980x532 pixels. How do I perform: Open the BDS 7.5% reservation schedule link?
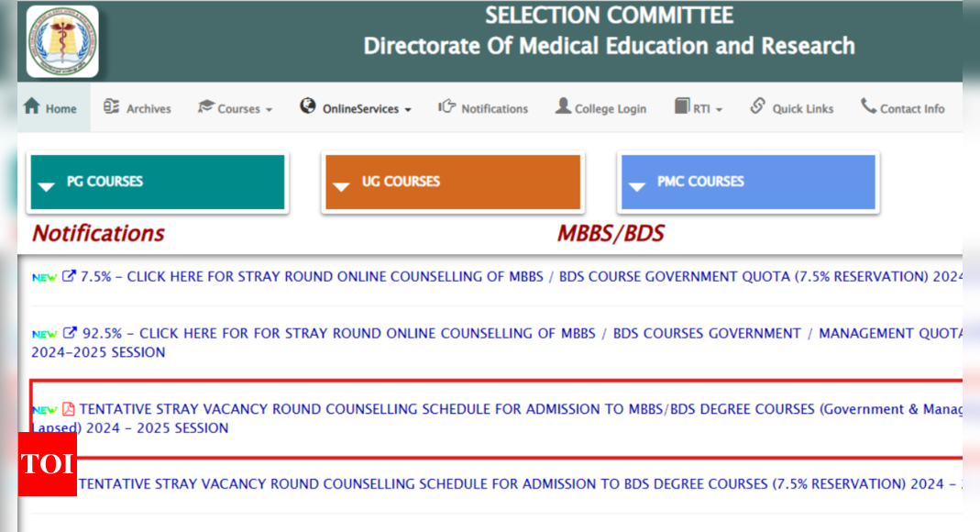coord(520,484)
